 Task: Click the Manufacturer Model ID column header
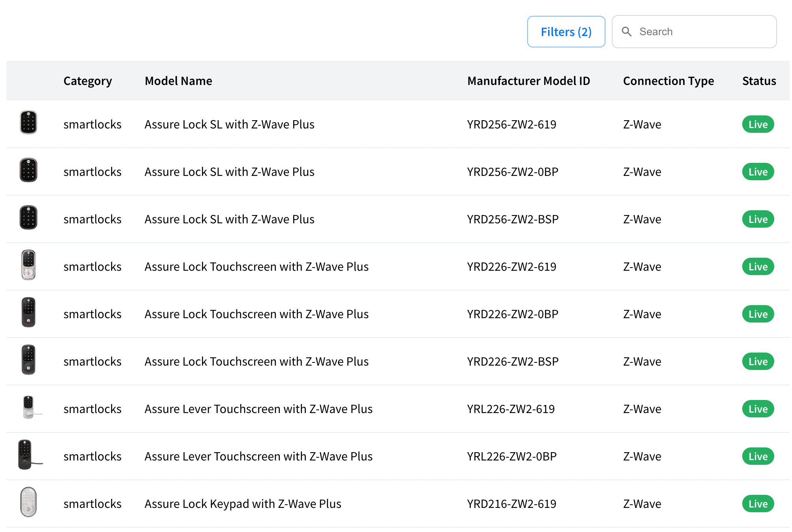tap(529, 81)
